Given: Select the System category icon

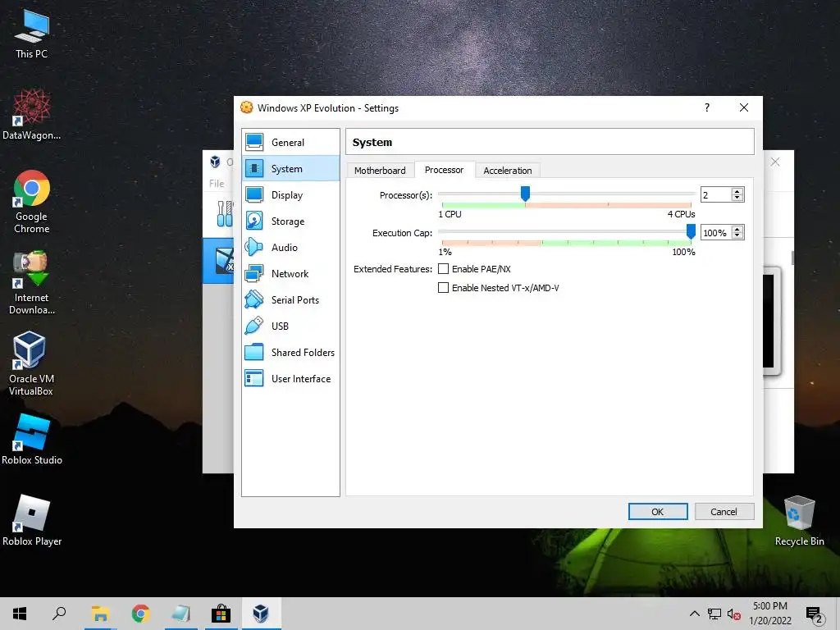Looking at the screenshot, I should tap(254, 169).
